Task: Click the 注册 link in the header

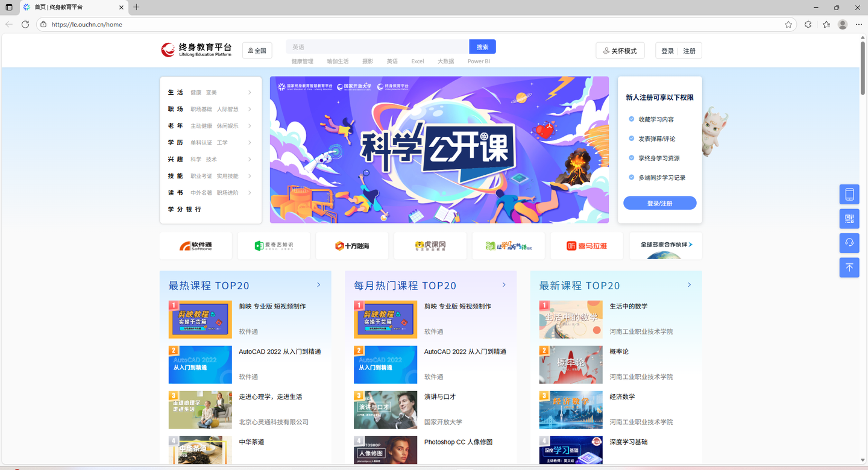Action: pos(690,51)
